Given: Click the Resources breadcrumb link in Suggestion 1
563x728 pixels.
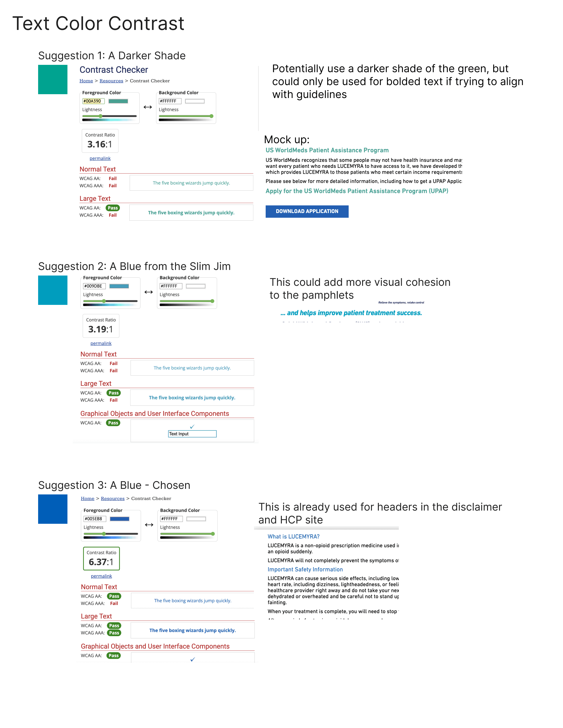Looking at the screenshot, I should 115,85.
